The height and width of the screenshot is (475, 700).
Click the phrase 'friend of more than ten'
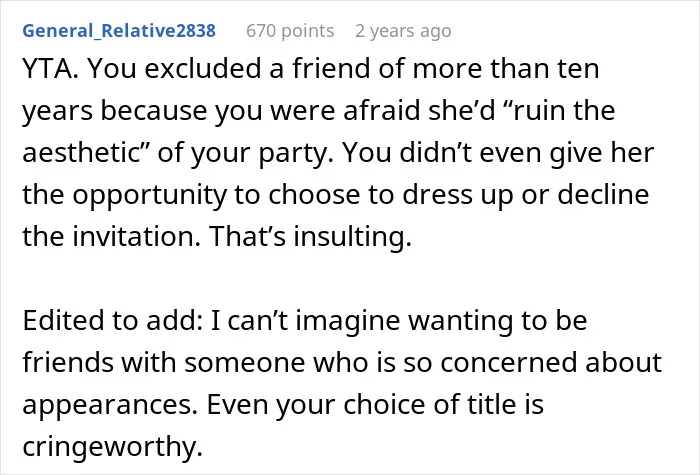click(446, 69)
